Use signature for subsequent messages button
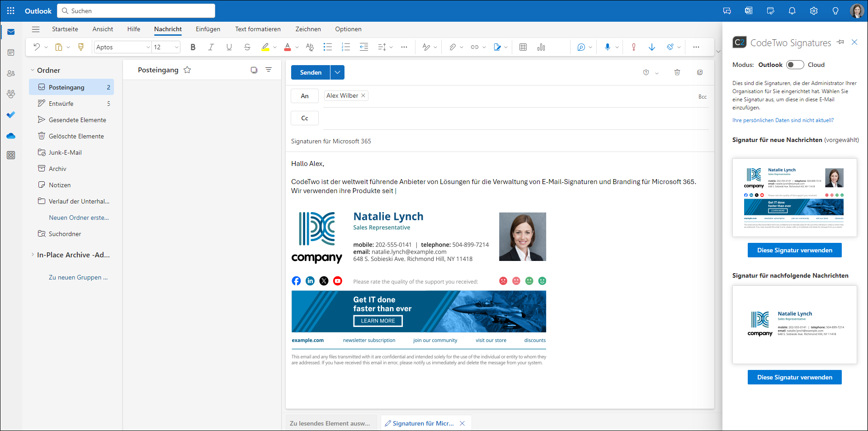The image size is (868, 431). [794, 377]
